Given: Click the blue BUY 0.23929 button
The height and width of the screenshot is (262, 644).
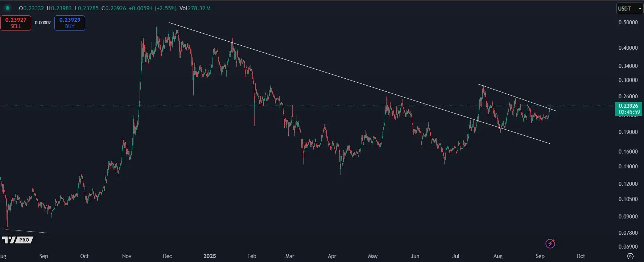Looking at the screenshot, I should (x=70, y=23).
